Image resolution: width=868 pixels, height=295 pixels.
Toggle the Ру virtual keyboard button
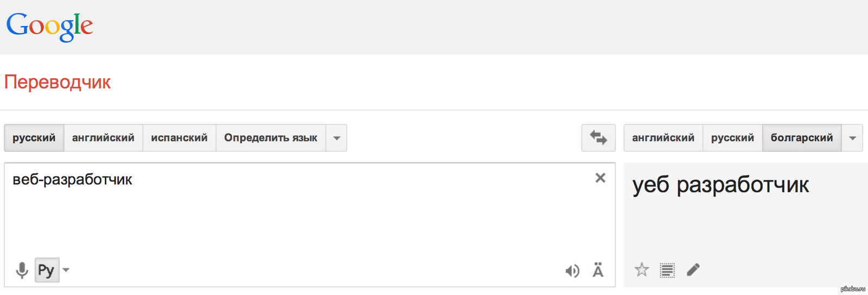pos(47,270)
